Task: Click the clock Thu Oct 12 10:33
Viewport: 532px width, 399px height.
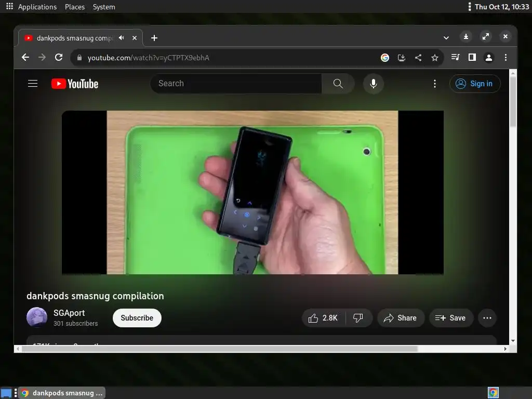Action: [x=502, y=7]
